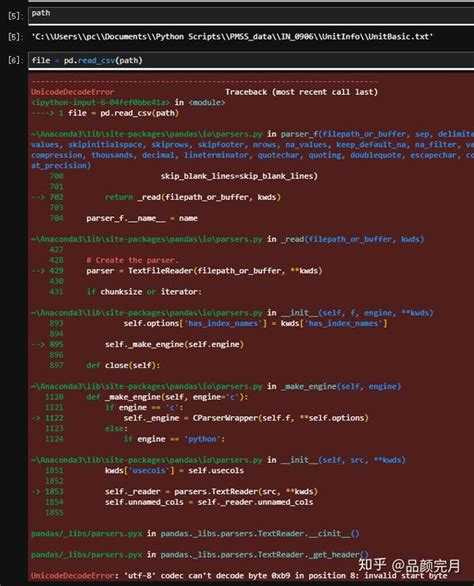Click the 'TextReader._get_header()' traceback line

(200, 555)
